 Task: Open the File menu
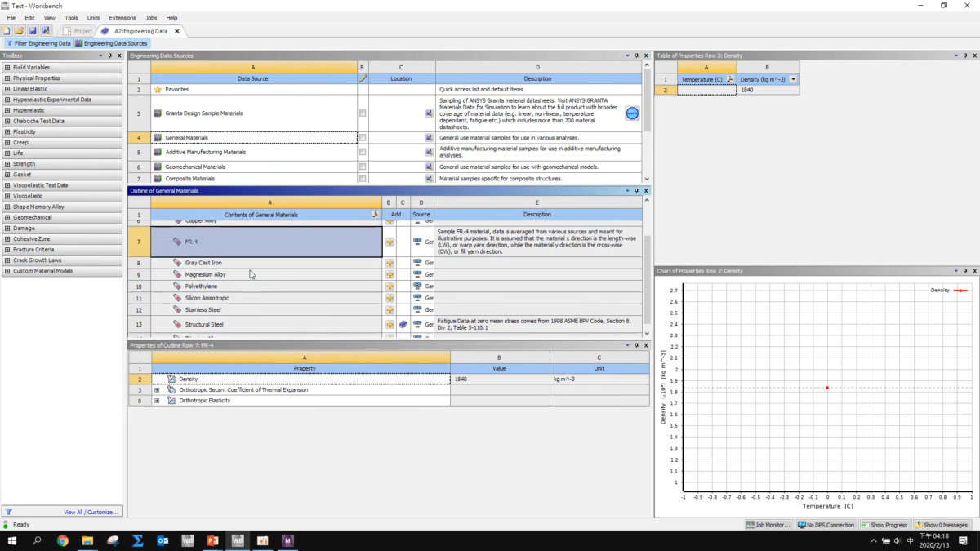[x=11, y=17]
